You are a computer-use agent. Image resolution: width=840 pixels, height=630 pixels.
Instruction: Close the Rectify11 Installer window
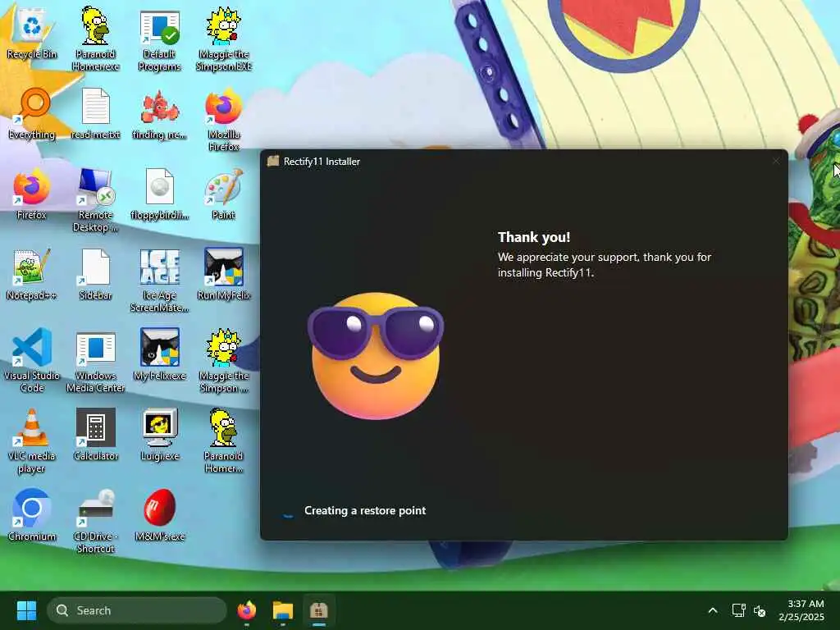776,161
